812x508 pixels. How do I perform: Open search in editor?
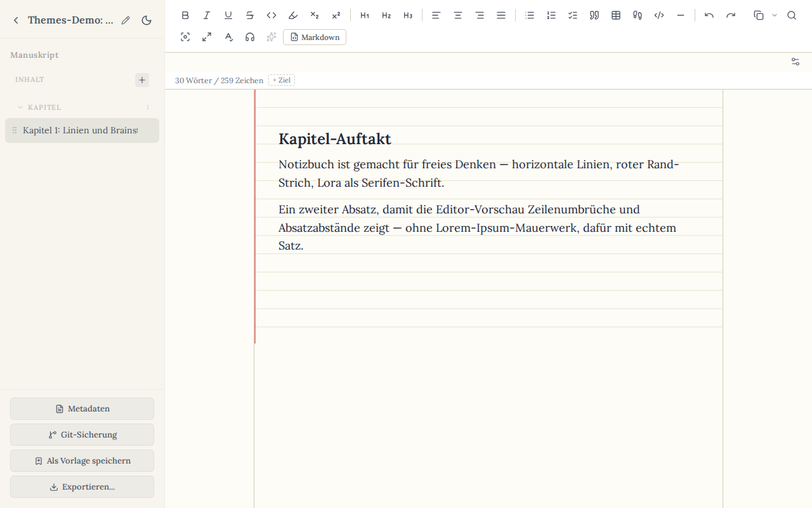(x=792, y=15)
